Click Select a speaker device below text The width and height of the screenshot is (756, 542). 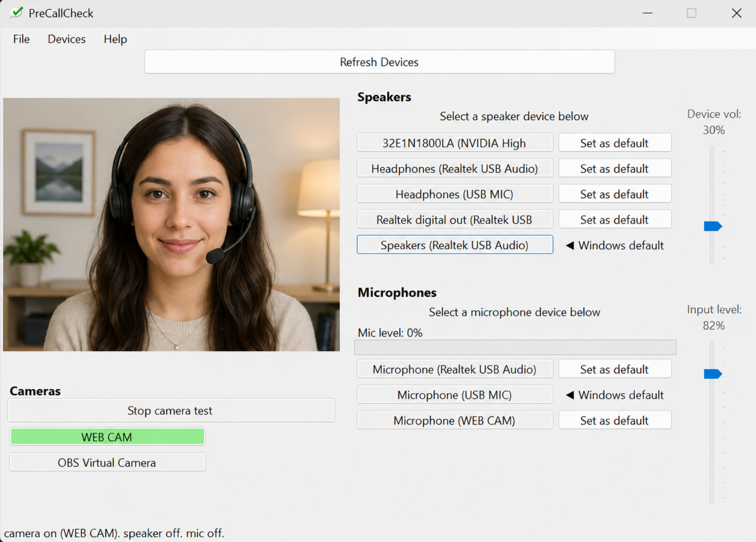pos(514,116)
